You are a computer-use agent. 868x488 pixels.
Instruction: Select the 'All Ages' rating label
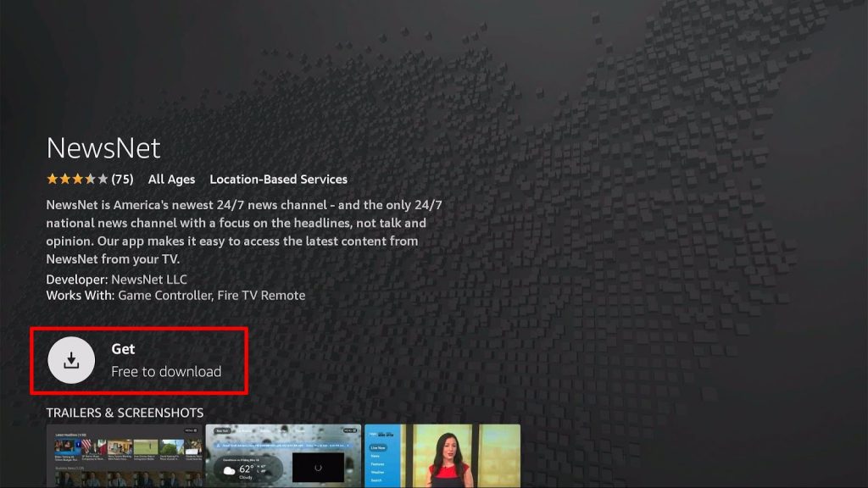click(x=171, y=180)
